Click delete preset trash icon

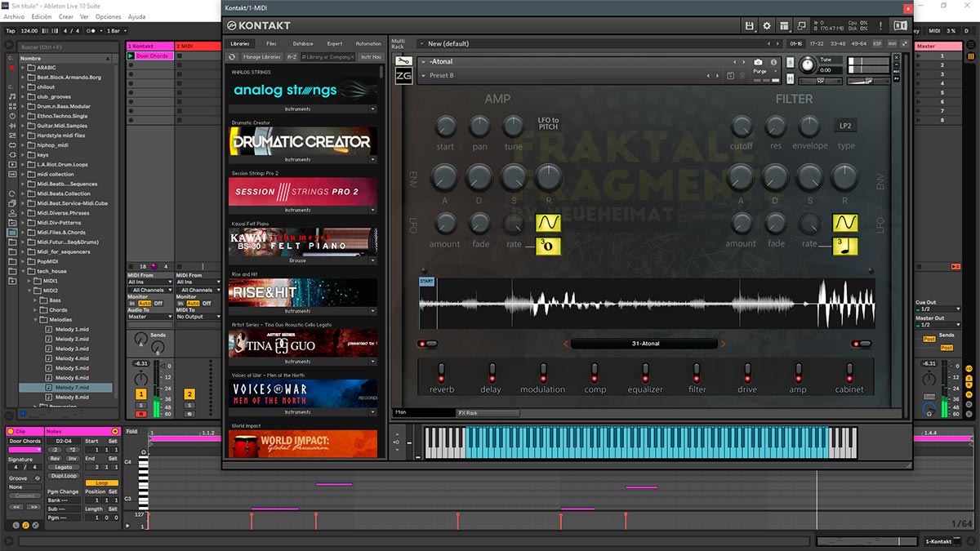click(743, 76)
